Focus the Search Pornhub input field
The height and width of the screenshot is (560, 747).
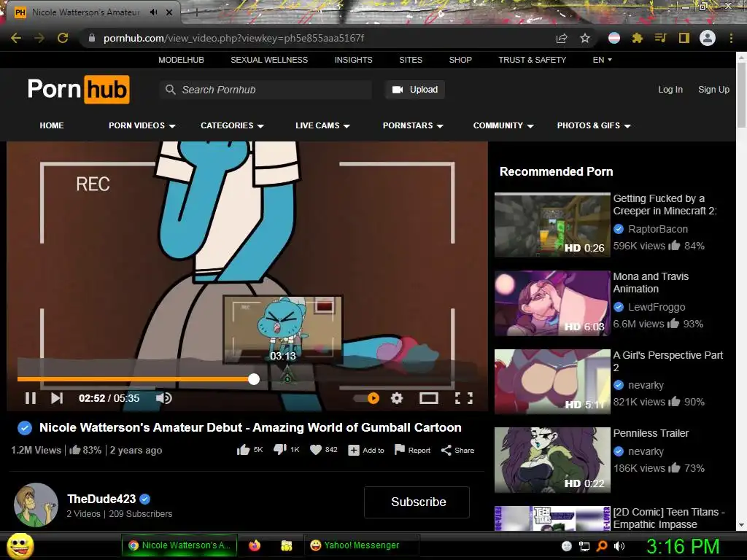pyautogui.click(x=266, y=90)
